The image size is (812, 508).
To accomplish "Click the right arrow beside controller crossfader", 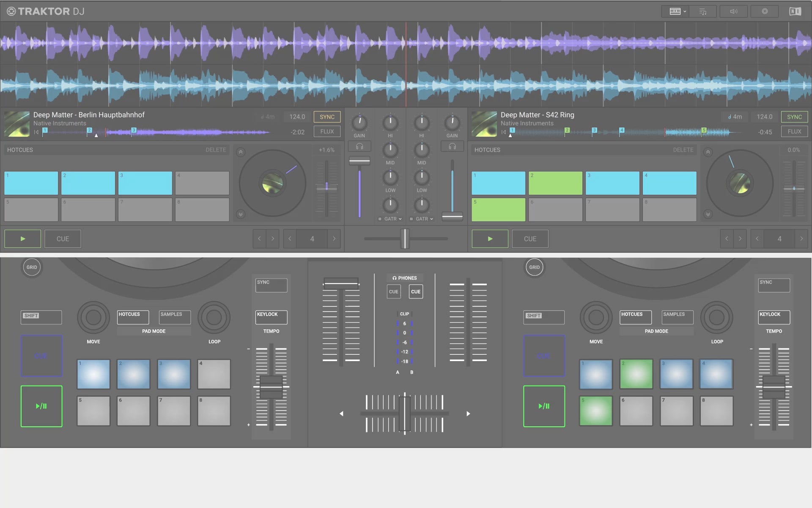I will (468, 414).
